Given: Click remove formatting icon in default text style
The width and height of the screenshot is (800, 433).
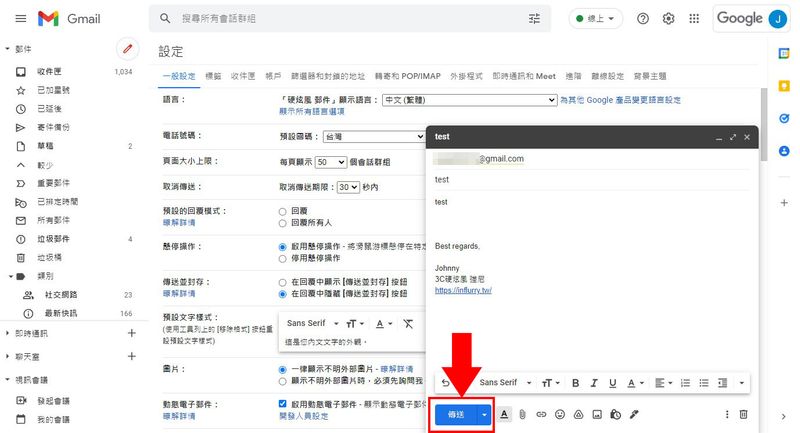Looking at the screenshot, I should tap(408, 323).
